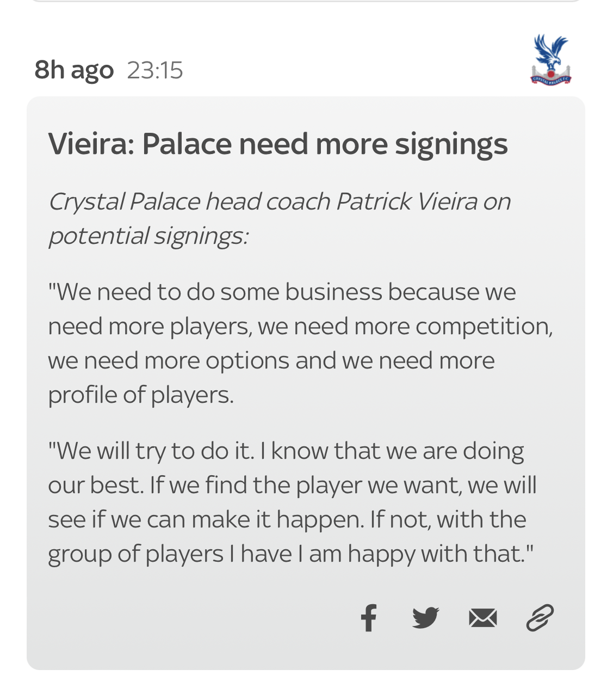Click the line 'see if we can make it happen'
The height and width of the screenshot is (700, 607).
[287, 519]
